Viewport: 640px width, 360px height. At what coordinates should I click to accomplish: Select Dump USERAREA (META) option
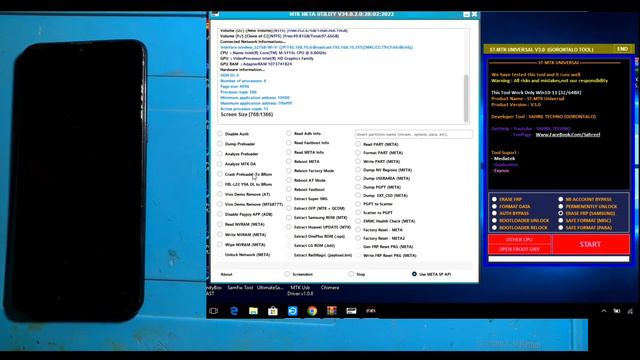click(383, 178)
